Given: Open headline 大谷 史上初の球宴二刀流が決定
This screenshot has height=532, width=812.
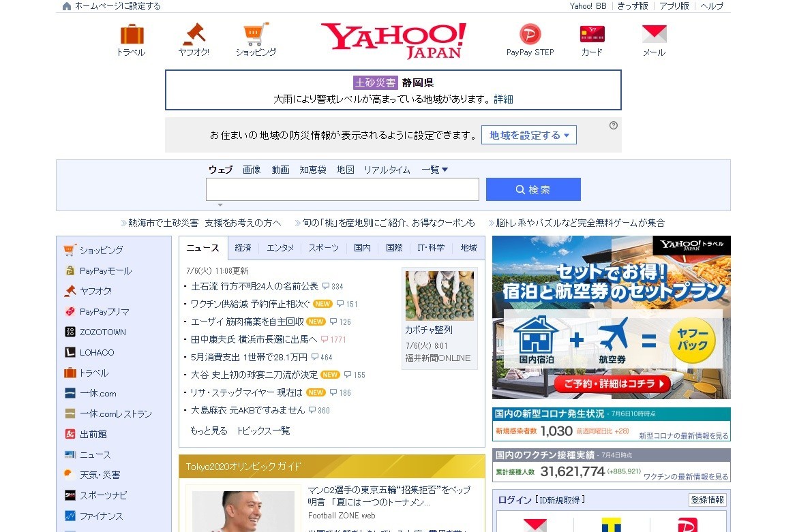Looking at the screenshot, I should [254, 375].
